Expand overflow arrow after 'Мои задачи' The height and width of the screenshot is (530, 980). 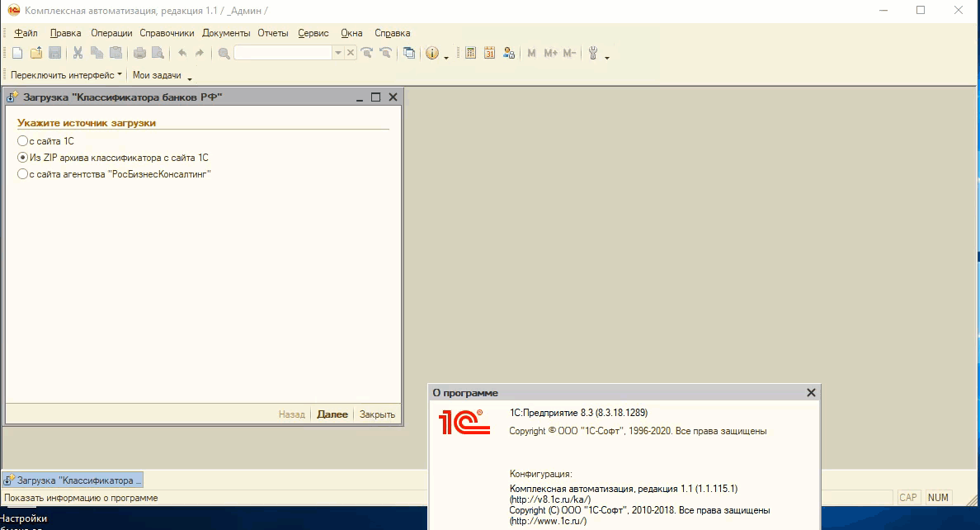190,79
